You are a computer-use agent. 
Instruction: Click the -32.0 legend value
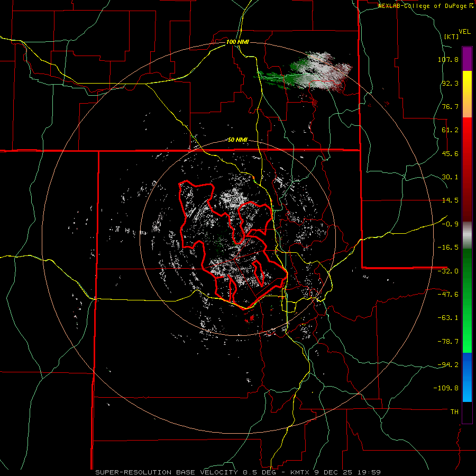click(x=448, y=271)
